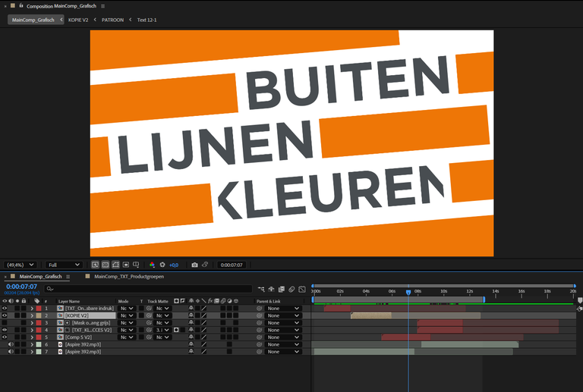
Task: Click the current timecode 0:00:07:07 in timeline
Action: pos(21,287)
